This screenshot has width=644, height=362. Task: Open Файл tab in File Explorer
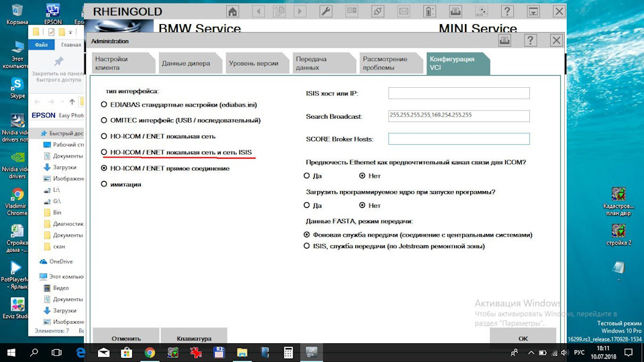coord(41,45)
